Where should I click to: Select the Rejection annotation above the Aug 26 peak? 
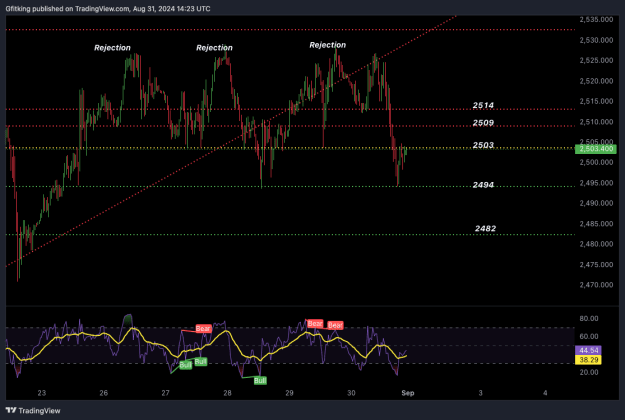pos(112,48)
